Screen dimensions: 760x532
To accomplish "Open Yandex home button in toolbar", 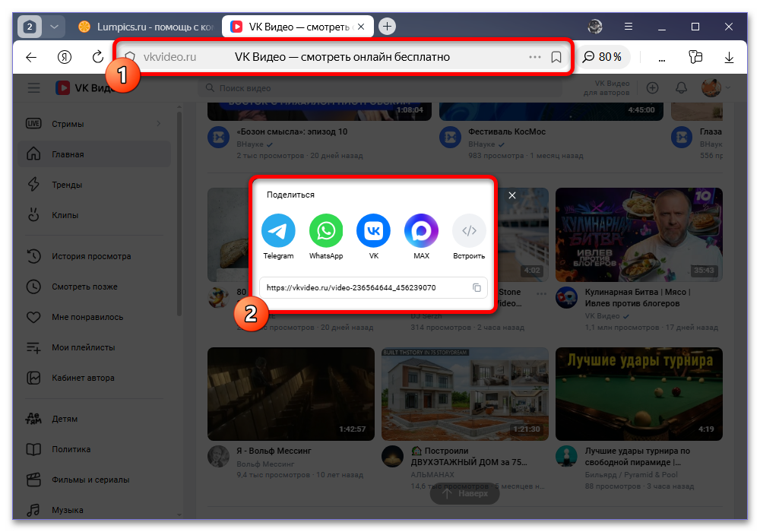I will [x=65, y=57].
